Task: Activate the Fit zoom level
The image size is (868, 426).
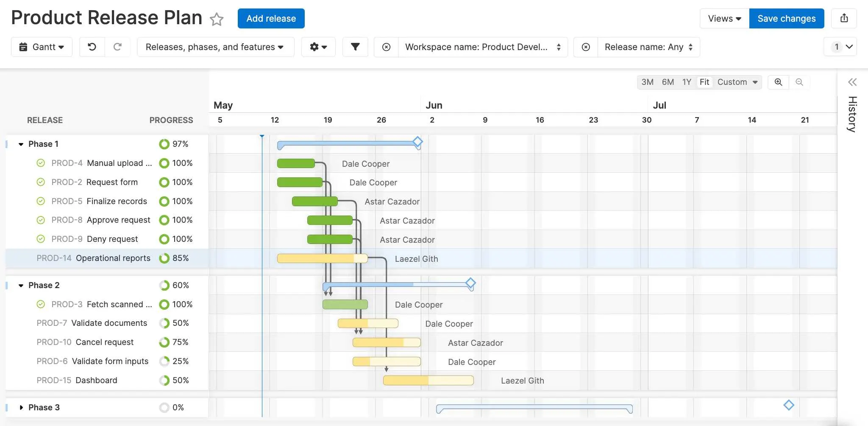Action: tap(704, 82)
